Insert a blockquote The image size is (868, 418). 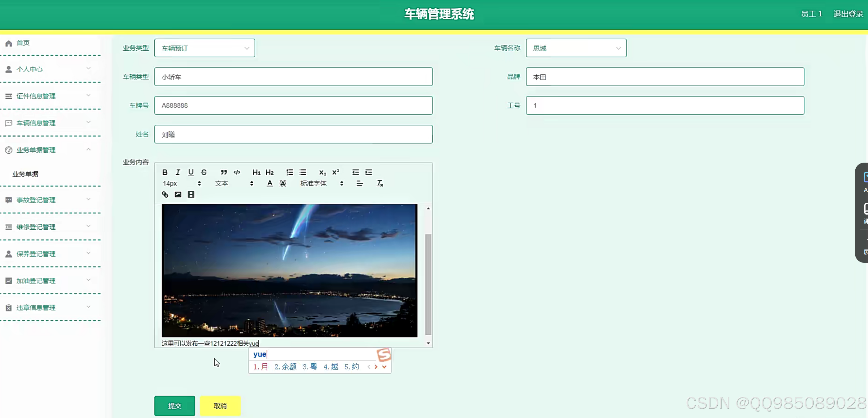point(224,172)
